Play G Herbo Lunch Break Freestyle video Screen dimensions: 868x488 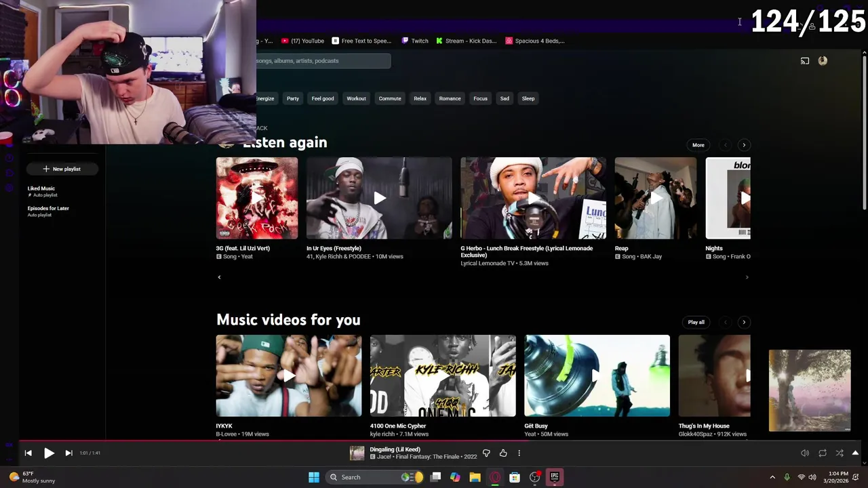(533, 198)
